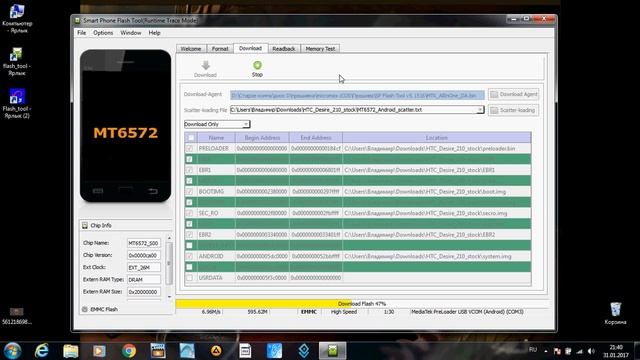Screen dimensions: 640x360
Task: Click the Location column header
Action: coord(437,138)
